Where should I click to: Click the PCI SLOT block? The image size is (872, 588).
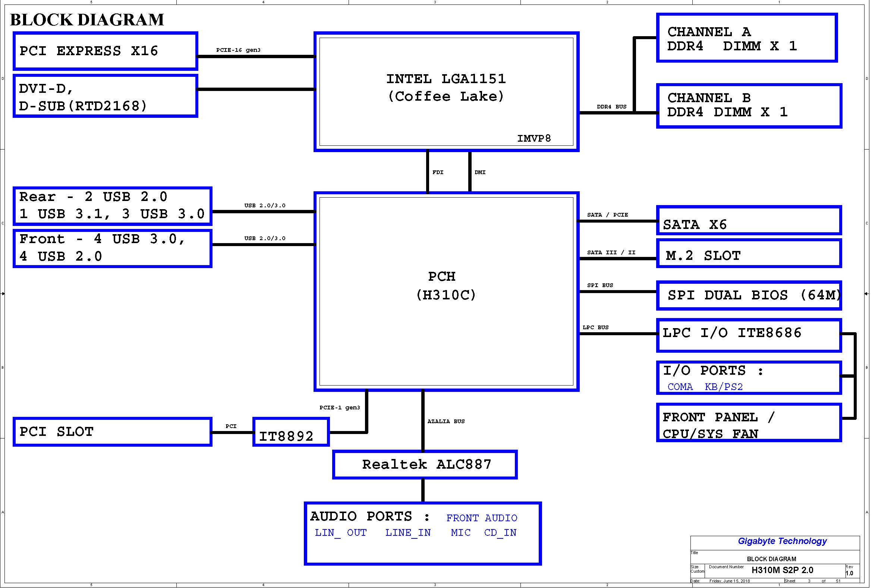113,432
